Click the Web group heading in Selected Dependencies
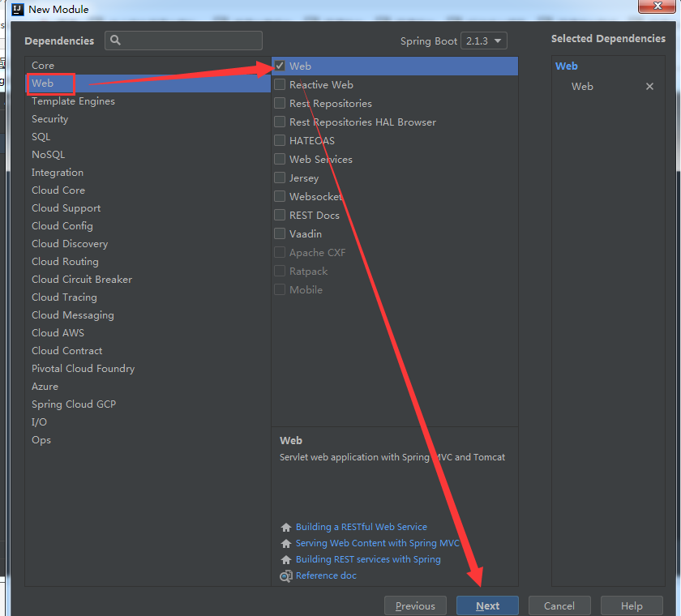 pyautogui.click(x=567, y=66)
